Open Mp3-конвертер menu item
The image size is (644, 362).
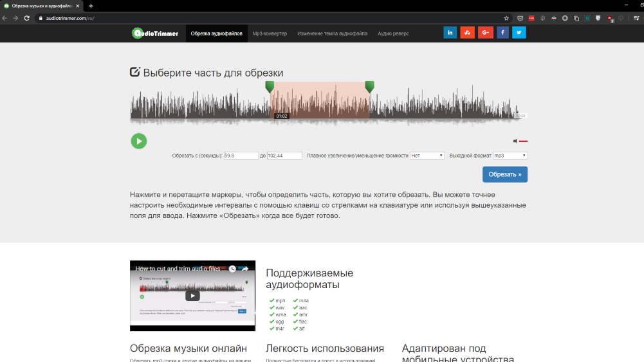(x=270, y=33)
